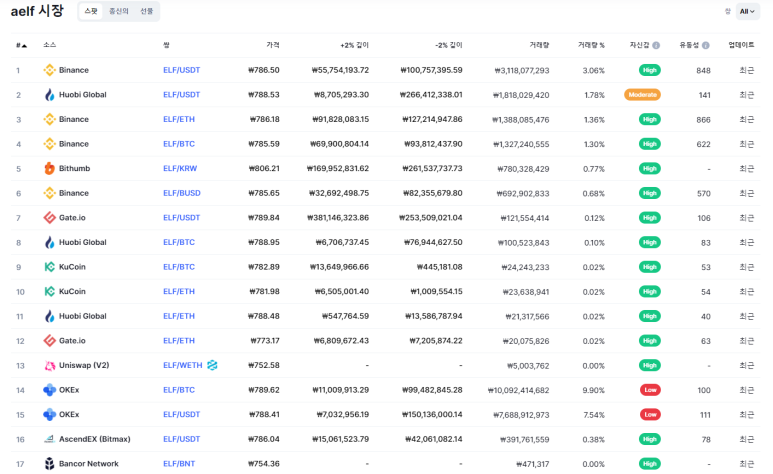Sort by the 소스 column header
The width and height of the screenshot is (773, 474).
point(49,45)
